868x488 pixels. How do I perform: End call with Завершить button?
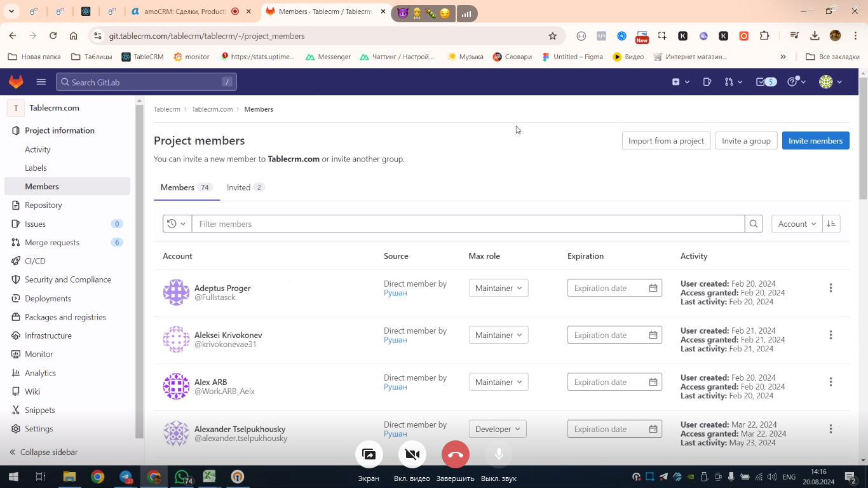(455, 454)
